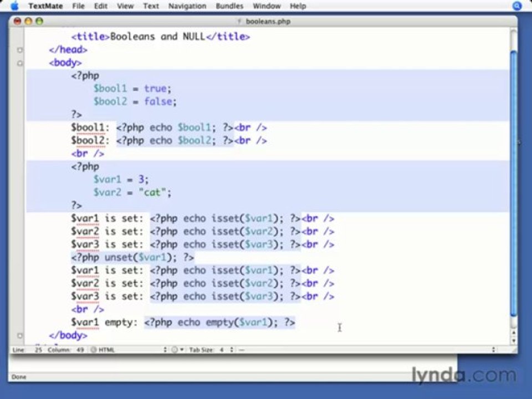Click the '$bool1:' echo line

[x=169, y=127]
